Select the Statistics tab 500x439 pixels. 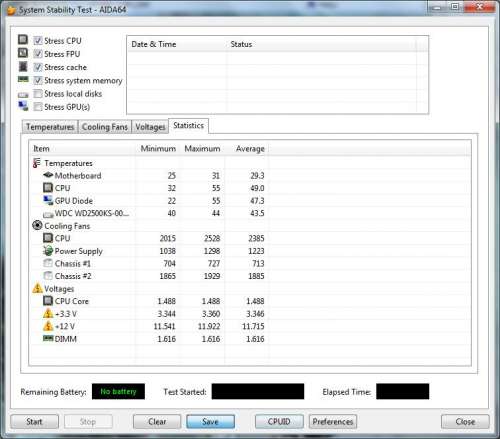click(x=188, y=126)
